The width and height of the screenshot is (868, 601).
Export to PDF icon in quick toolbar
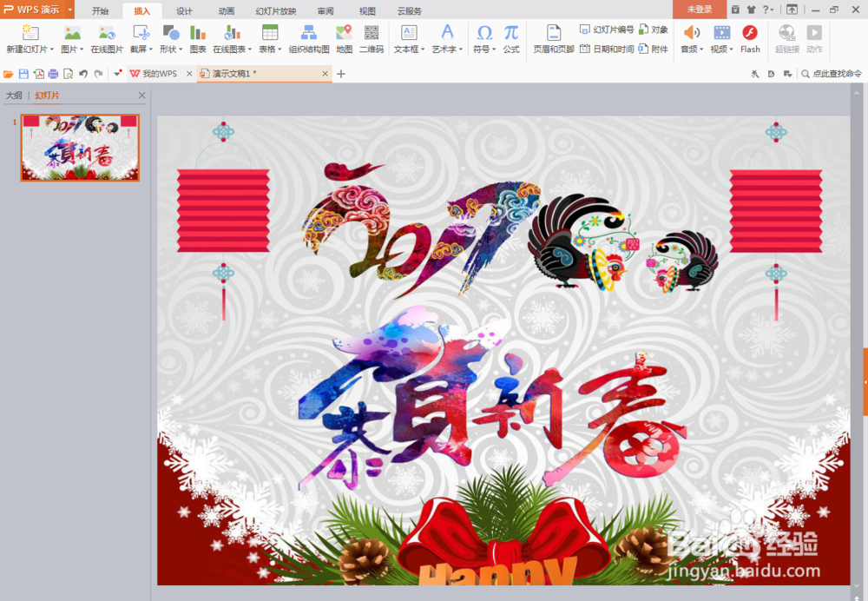[x=39, y=74]
